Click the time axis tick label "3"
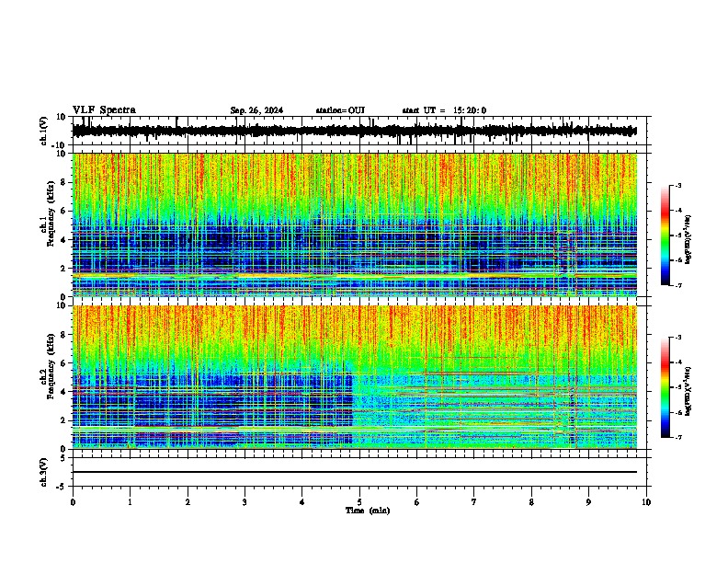 pyautogui.click(x=245, y=502)
